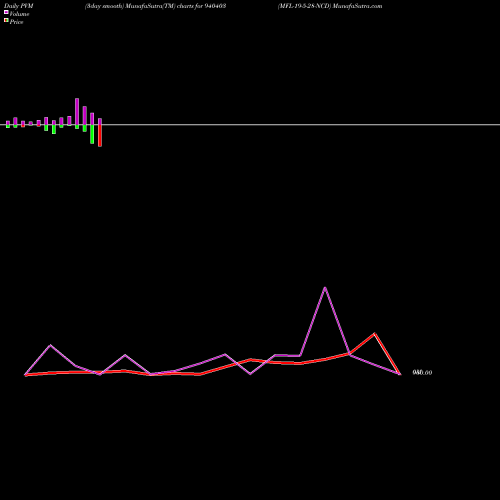The height and width of the screenshot is (500, 500).
Task: Click the "Volume" legend label
Action: [x=19, y=14]
